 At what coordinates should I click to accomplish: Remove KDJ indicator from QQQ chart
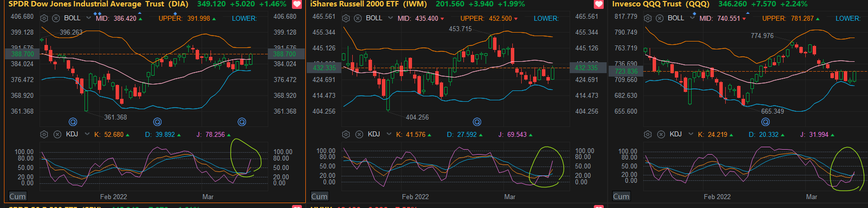click(x=661, y=134)
